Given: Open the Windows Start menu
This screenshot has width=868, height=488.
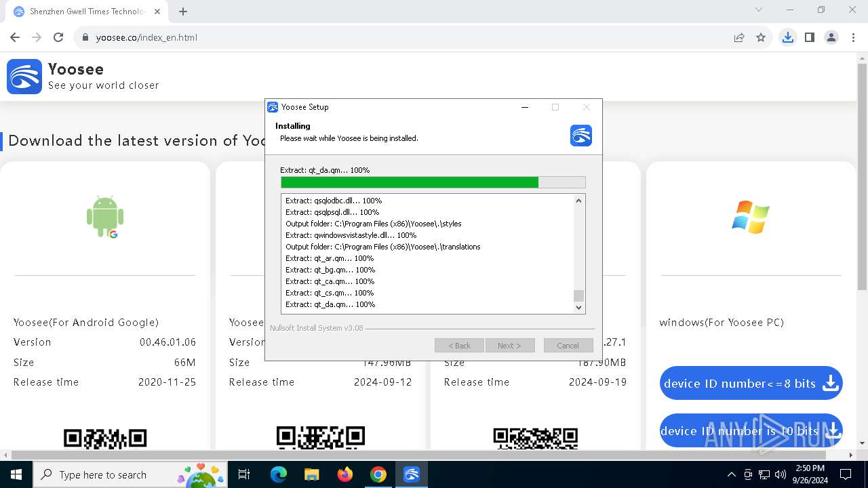Looking at the screenshot, I should point(16,474).
